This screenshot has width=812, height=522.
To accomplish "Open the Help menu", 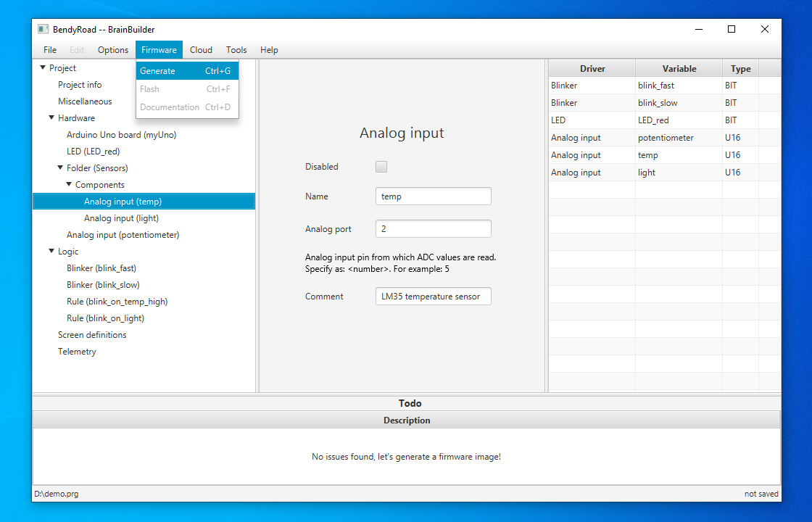I will (x=269, y=50).
